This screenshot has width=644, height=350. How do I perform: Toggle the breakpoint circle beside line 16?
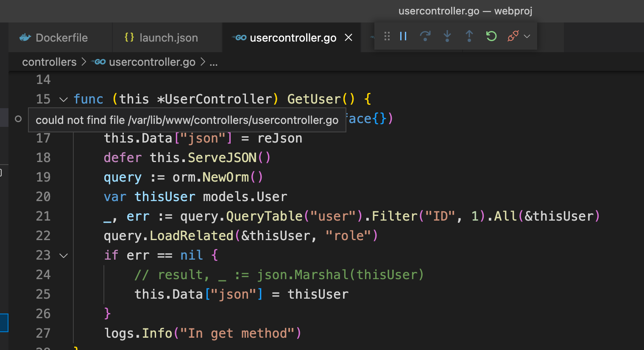(x=18, y=119)
